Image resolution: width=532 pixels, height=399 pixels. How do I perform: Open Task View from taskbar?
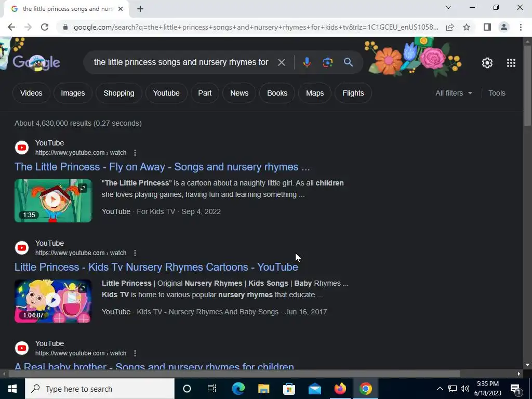pos(212,389)
